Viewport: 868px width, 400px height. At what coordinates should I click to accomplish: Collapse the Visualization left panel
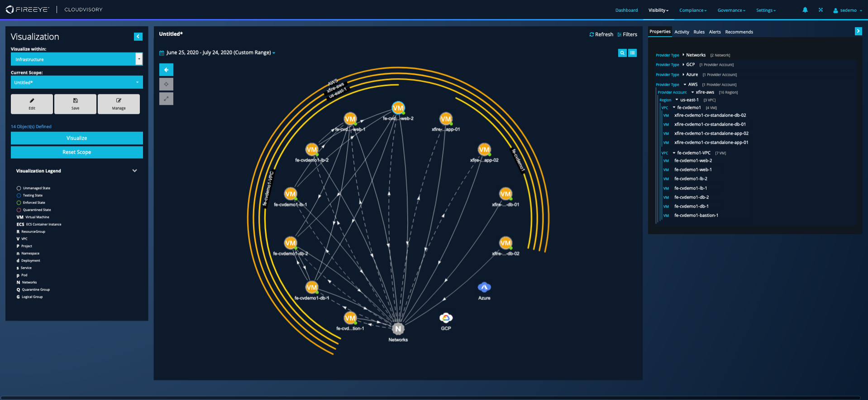coord(138,37)
